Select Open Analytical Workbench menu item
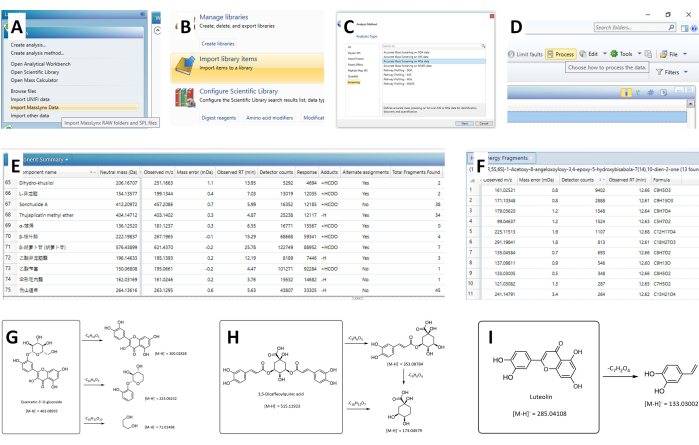 pos(41,64)
